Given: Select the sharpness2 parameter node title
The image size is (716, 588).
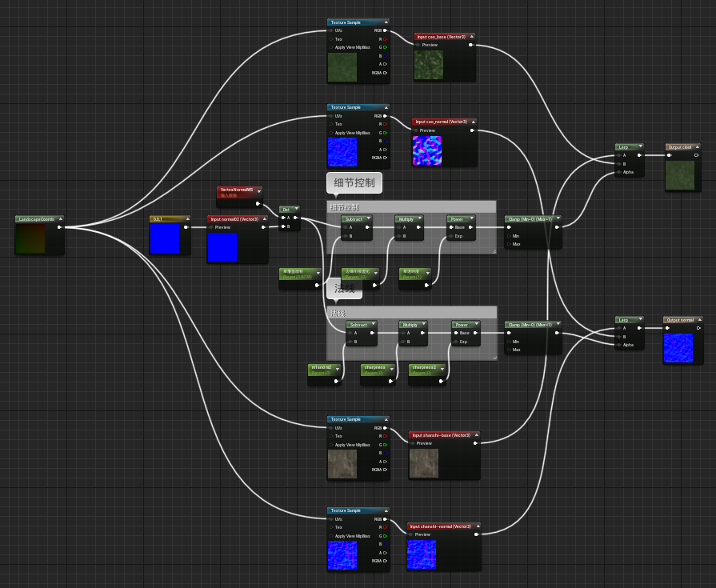Looking at the screenshot, I should (x=424, y=367).
